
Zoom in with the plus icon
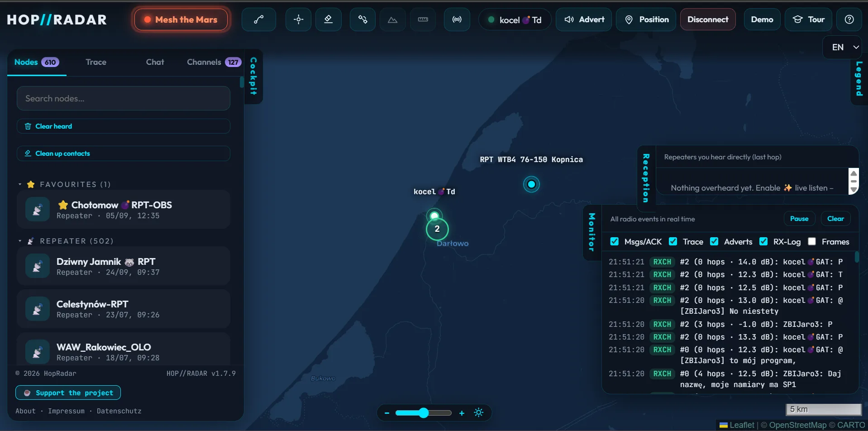462,413
